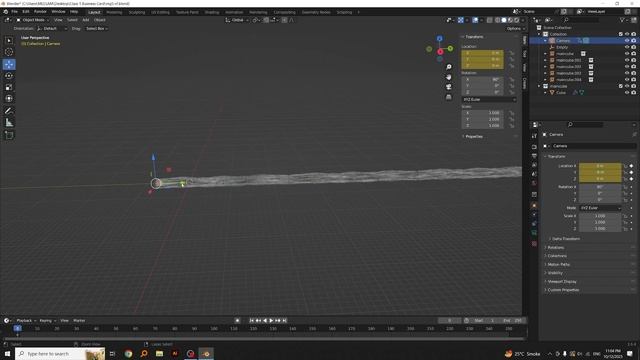Select the Select Box tool in toolbar
Viewport: 640px width, 360px height.
[9, 40]
